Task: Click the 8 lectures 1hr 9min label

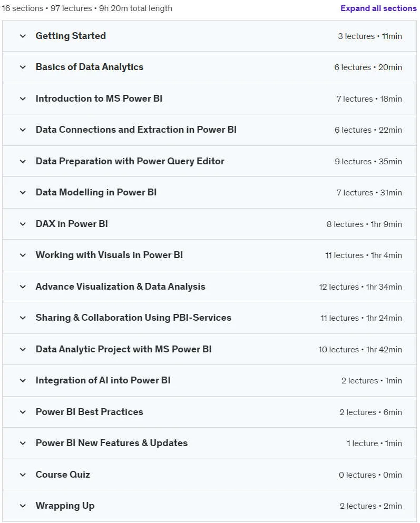Action: point(364,224)
